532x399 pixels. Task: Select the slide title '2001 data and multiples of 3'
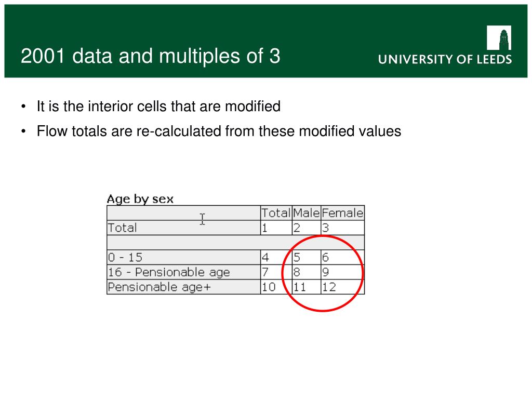click(151, 56)
